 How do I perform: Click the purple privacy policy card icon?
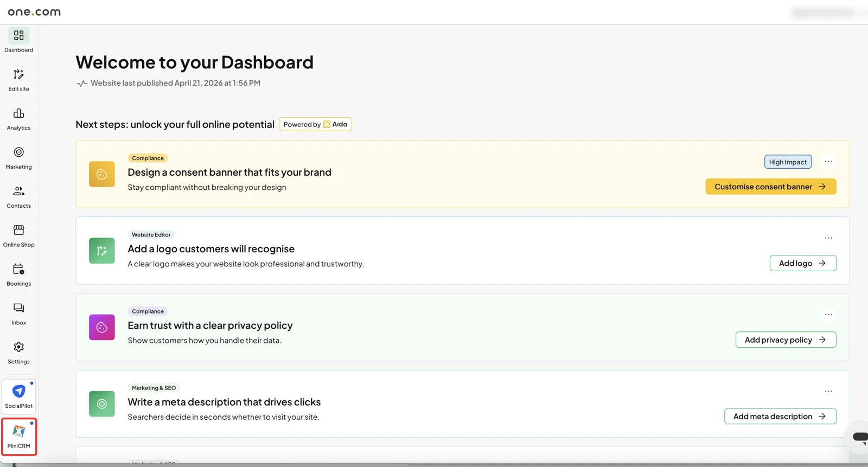[102, 327]
